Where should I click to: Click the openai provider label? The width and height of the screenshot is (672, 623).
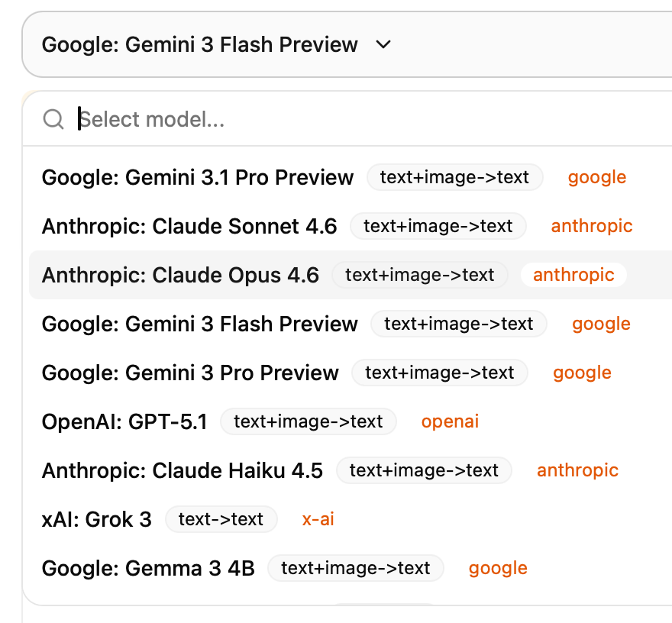pyautogui.click(x=450, y=421)
